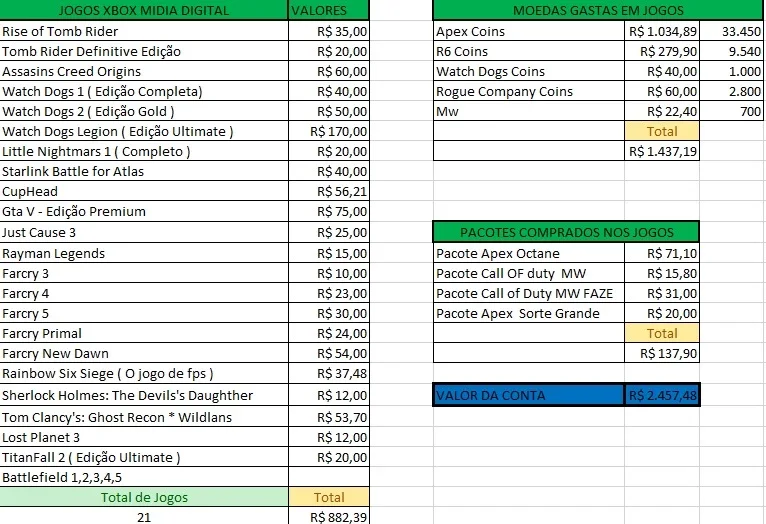Select the 'R$ 75,00' value for Gta V
This screenshot has width=766, height=524.
tap(329, 211)
